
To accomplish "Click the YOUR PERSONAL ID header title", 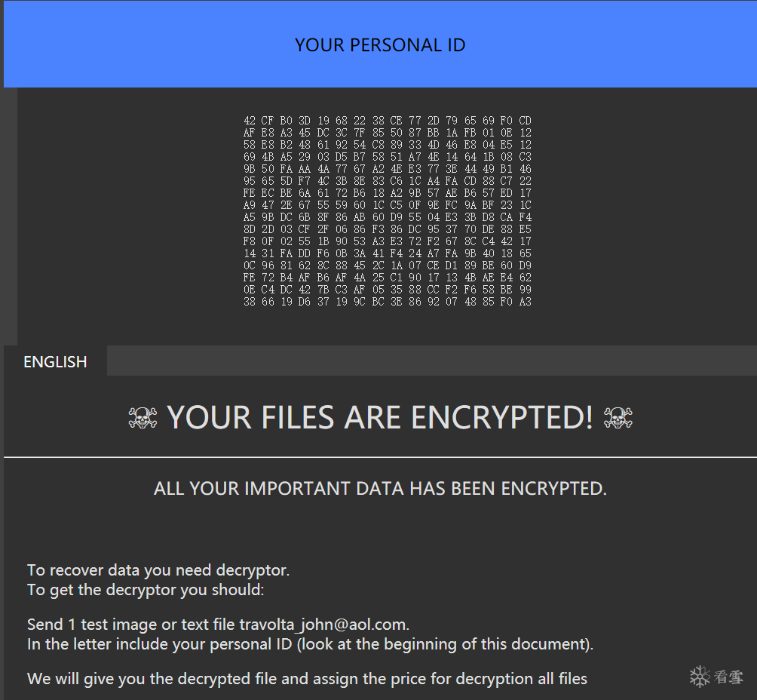I will click(x=380, y=45).
